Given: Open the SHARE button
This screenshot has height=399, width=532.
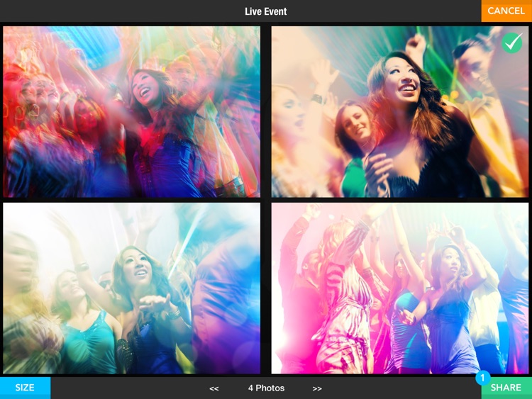Looking at the screenshot, I should point(506,388).
